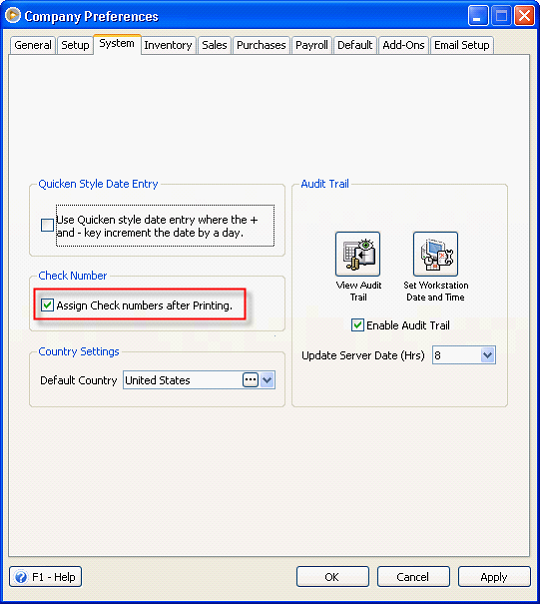
Task: Open the Default tab
Action: [x=355, y=45]
